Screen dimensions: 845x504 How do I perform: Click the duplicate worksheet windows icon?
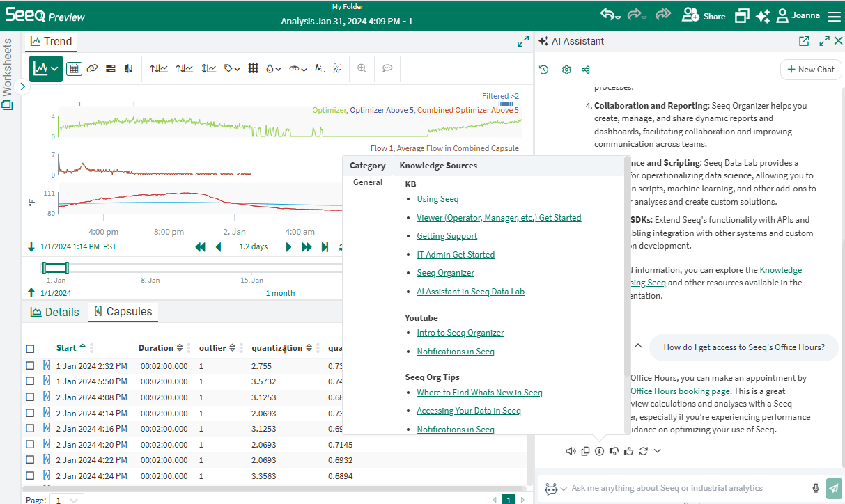[x=742, y=15]
